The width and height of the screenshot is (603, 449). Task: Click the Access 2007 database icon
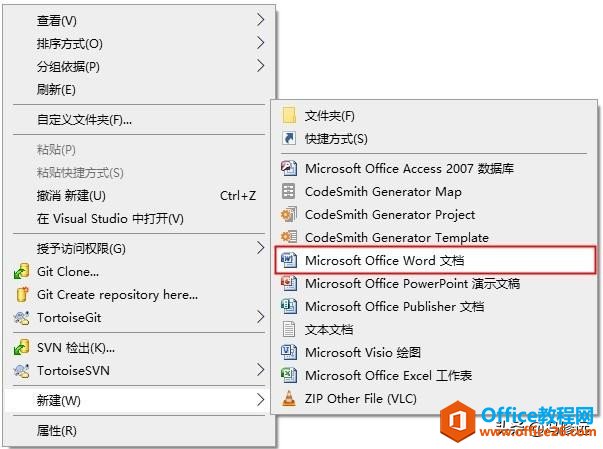click(x=289, y=168)
